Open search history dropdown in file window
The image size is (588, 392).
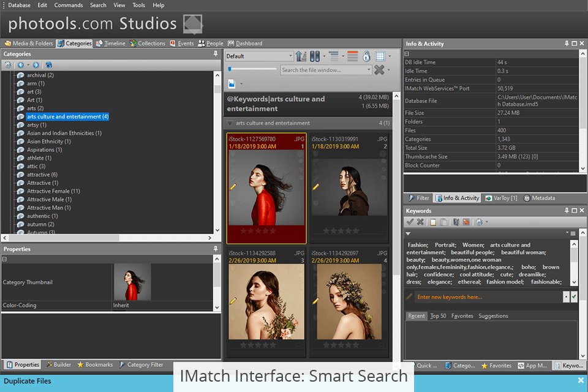(x=369, y=70)
